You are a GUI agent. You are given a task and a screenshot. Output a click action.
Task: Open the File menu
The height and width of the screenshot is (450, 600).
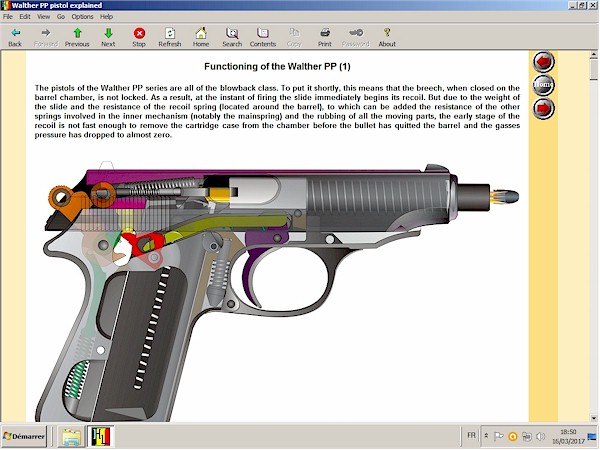[8, 16]
